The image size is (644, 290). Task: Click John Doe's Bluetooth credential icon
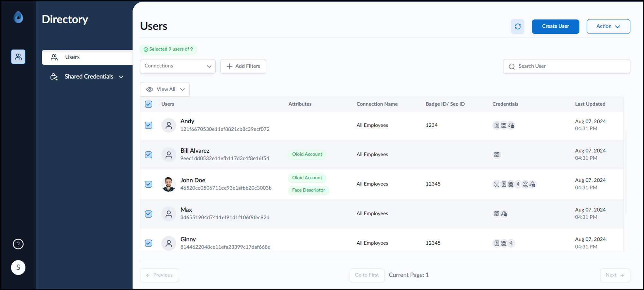click(518, 184)
